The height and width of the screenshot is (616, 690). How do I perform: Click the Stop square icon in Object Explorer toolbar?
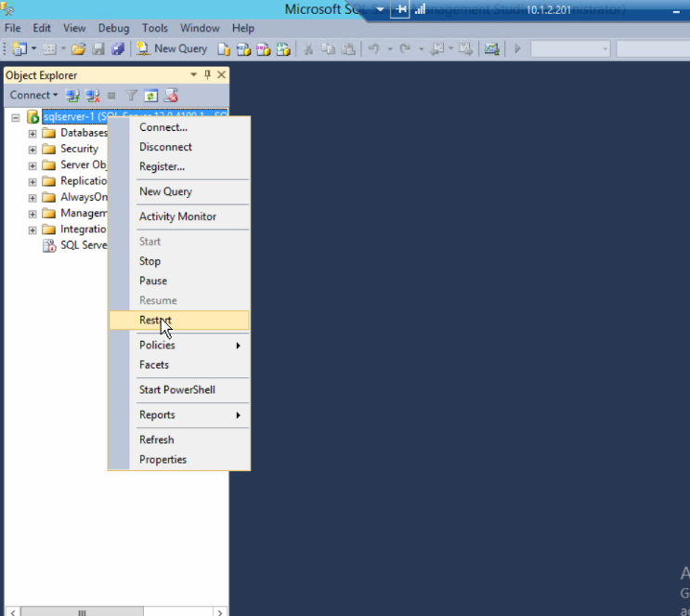(x=111, y=96)
